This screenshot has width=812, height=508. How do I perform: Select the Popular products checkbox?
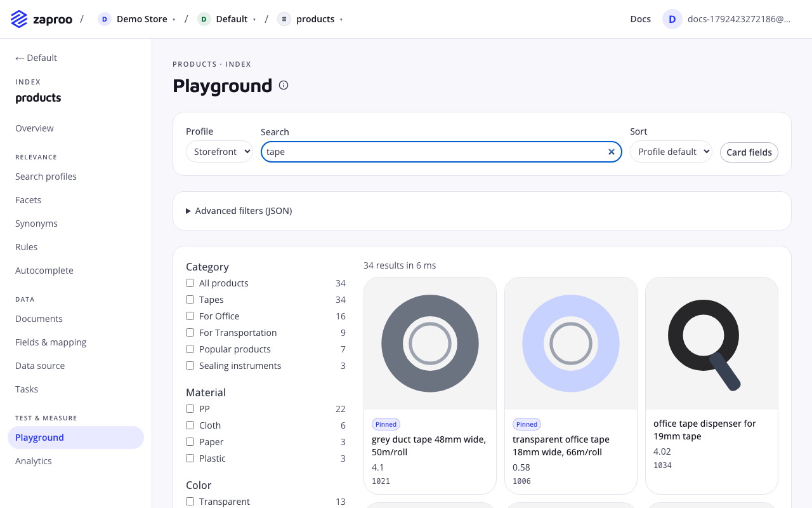190,349
